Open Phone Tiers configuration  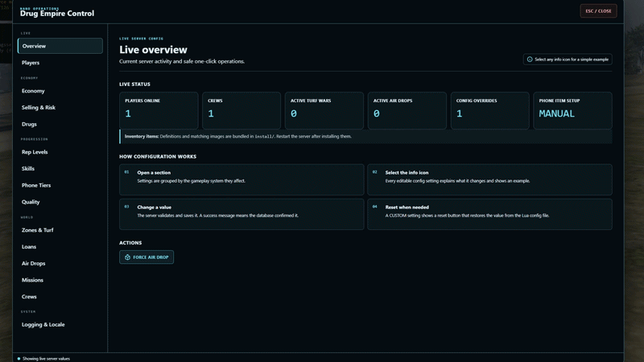(60, 185)
